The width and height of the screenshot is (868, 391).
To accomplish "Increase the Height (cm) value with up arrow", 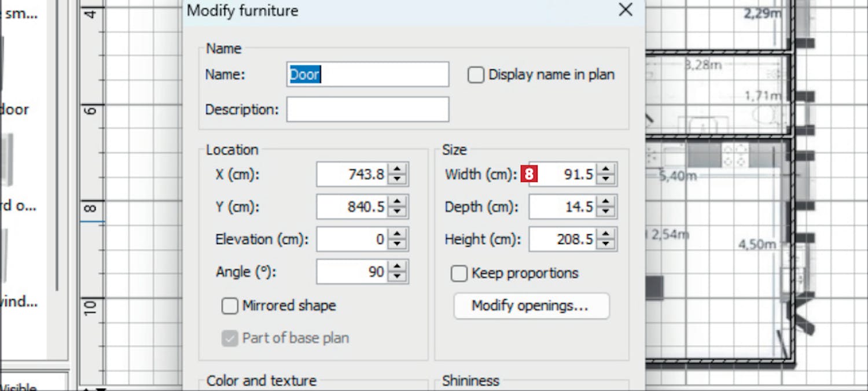I will click(x=605, y=234).
